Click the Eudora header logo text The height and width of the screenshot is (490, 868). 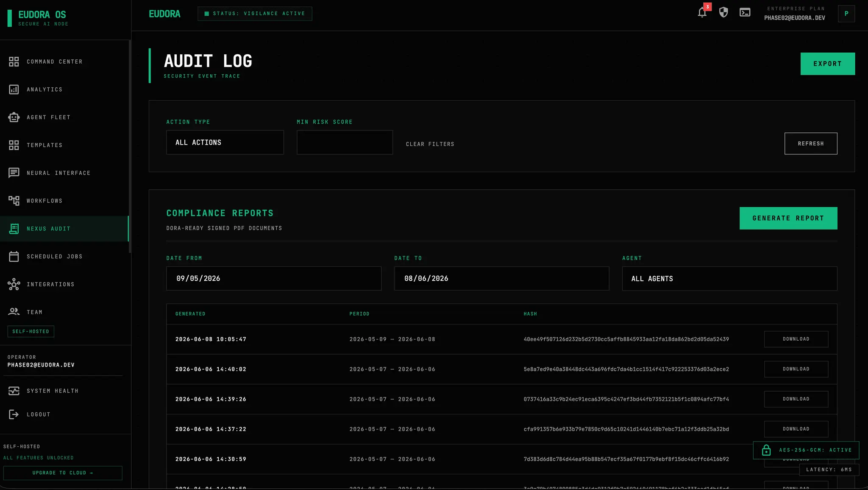[x=164, y=14]
